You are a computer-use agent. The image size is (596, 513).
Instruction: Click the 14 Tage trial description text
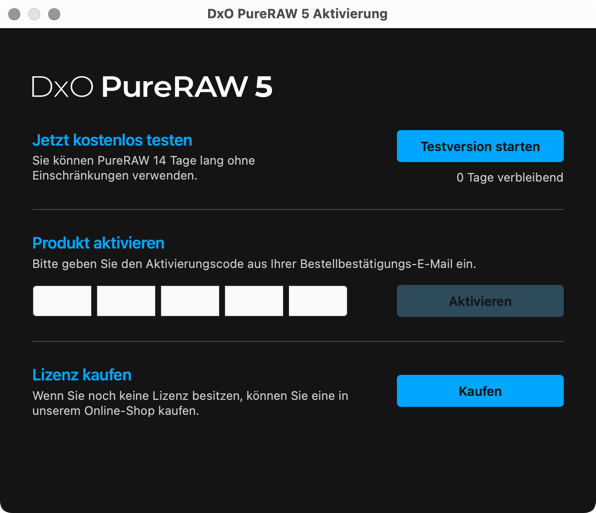[143, 168]
